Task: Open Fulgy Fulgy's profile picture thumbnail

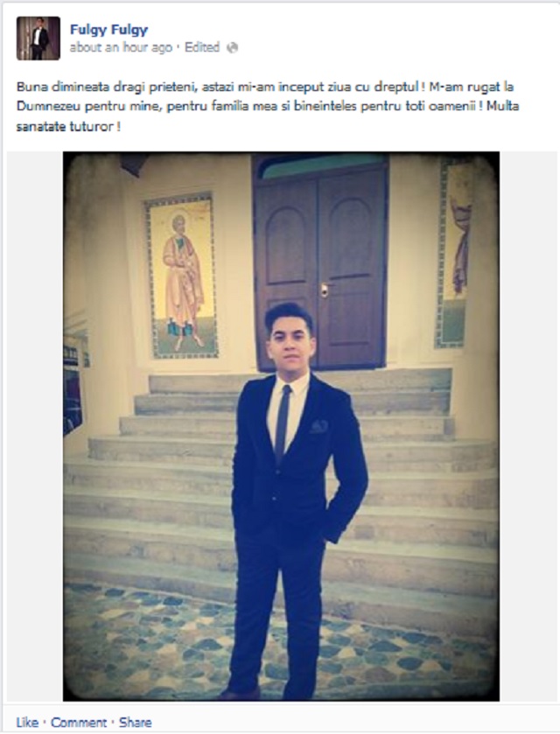Action: point(38,38)
